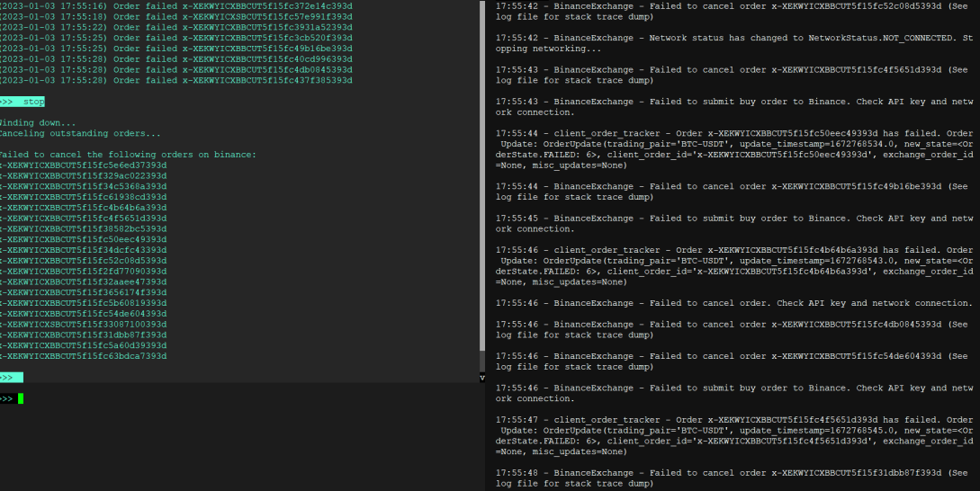This screenshot has width=980, height=491.
Task: Select cancel-list order ID ending fc4b64b6a393d
Action: click(83, 208)
